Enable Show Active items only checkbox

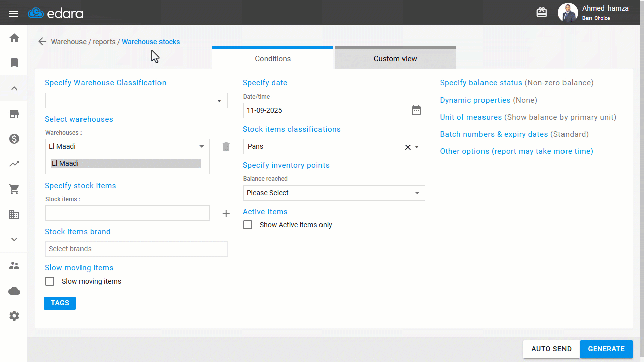248,225
